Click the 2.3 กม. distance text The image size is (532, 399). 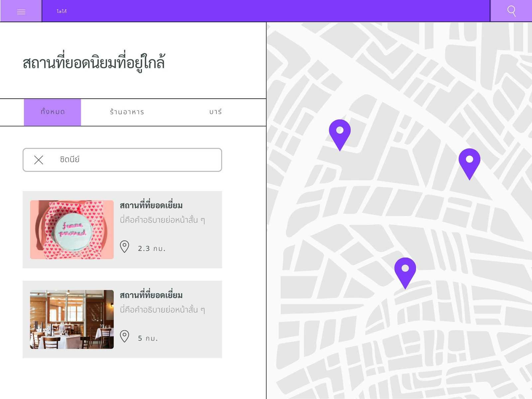(x=152, y=248)
